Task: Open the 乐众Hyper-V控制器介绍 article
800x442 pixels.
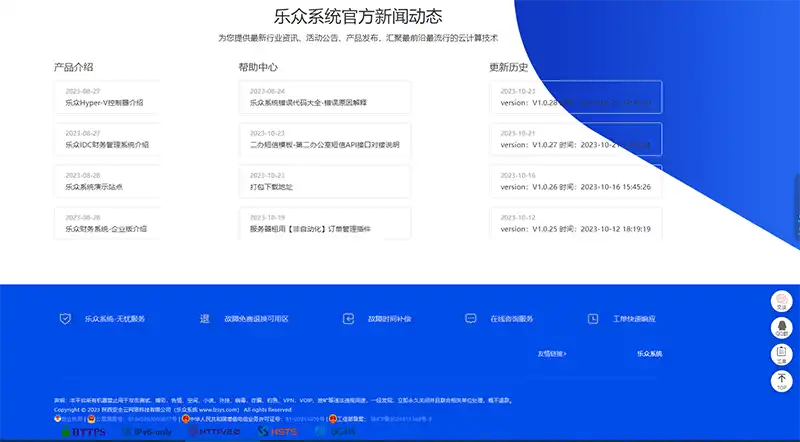Action: pos(105,102)
